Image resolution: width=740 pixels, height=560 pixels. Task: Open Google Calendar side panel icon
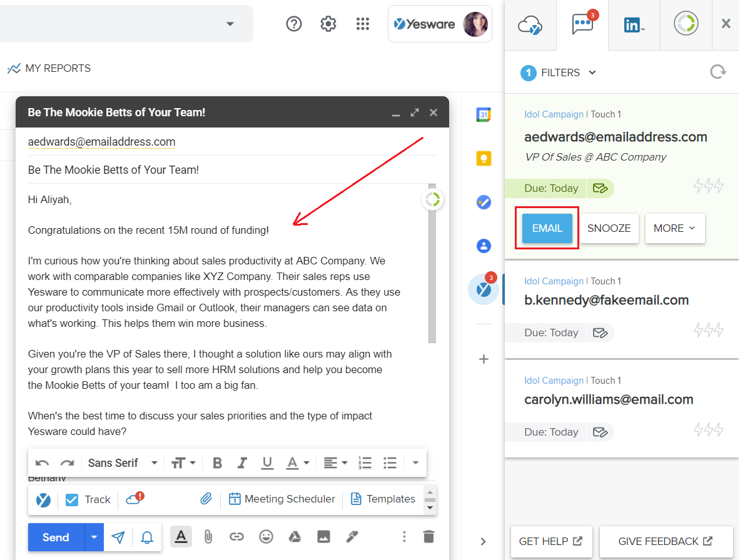(x=484, y=114)
